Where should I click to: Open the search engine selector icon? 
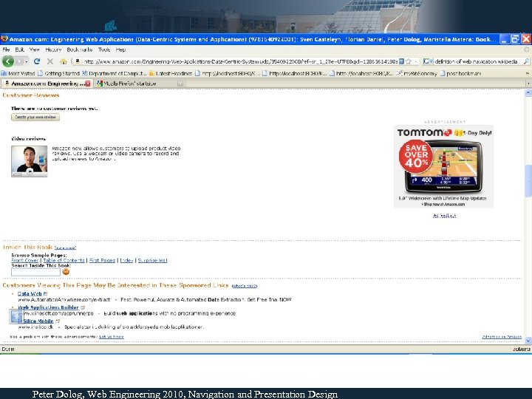coord(428,61)
